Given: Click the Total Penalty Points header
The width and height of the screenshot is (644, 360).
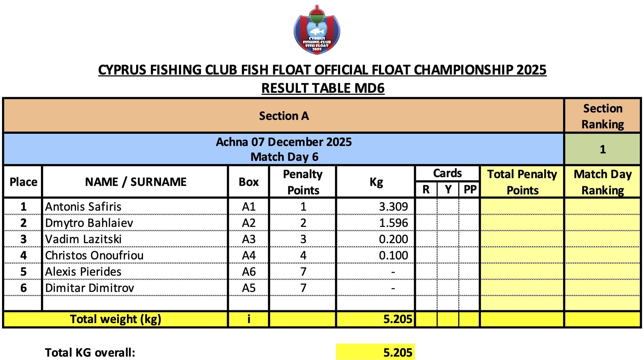Looking at the screenshot, I should click(x=522, y=182).
